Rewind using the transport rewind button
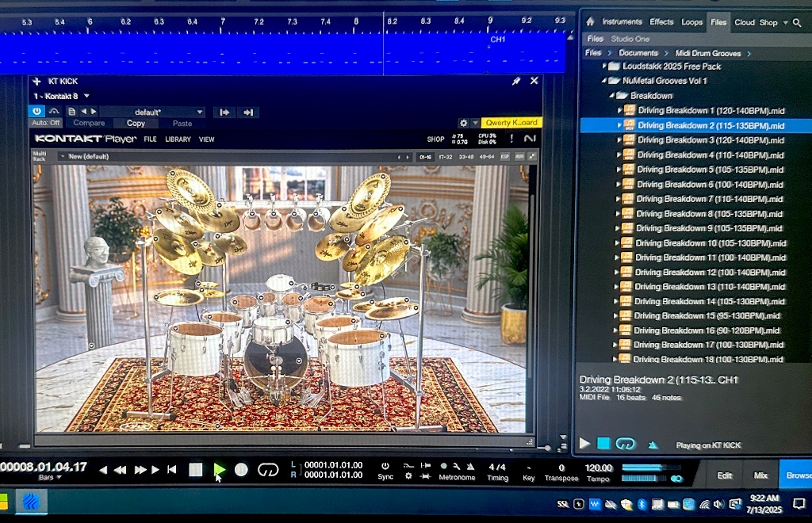This screenshot has height=523, width=812. [x=120, y=470]
